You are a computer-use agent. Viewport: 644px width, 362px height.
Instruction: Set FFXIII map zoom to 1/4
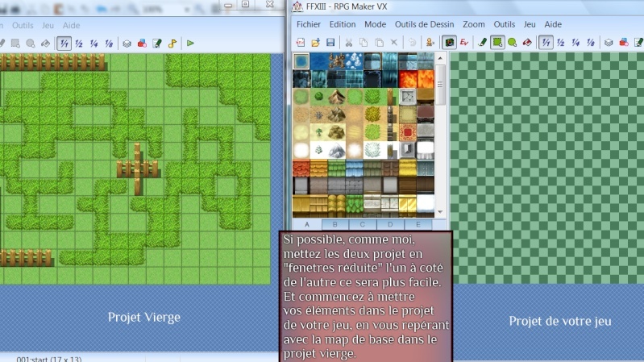[575, 43]
